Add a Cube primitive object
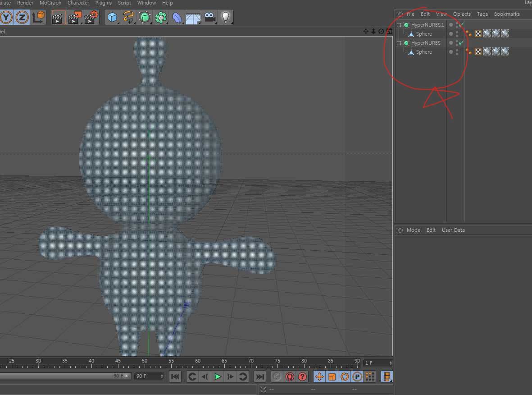 click(112, 18)
